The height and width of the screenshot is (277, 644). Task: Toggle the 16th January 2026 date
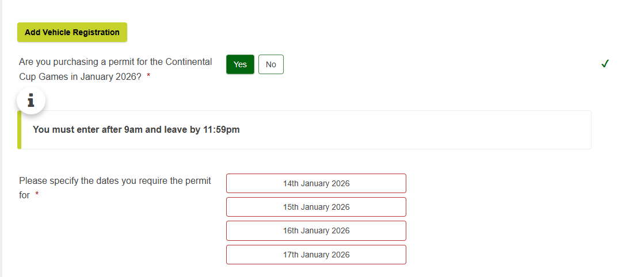[x=316, y=230]
